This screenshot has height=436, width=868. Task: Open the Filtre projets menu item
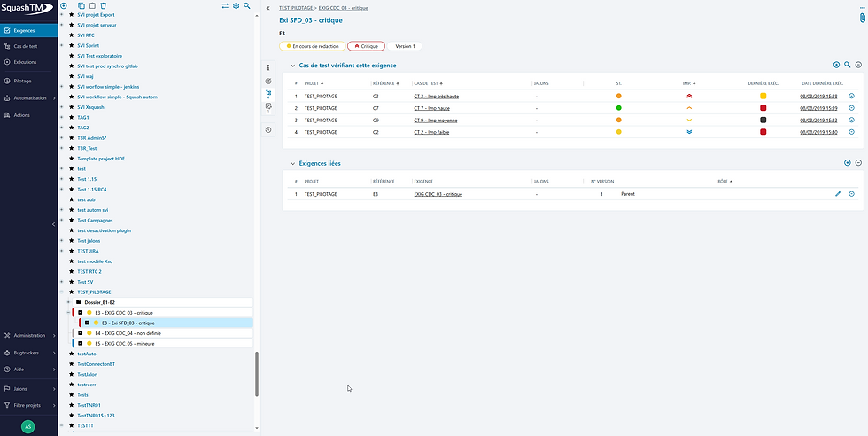(x=28, y=405)
